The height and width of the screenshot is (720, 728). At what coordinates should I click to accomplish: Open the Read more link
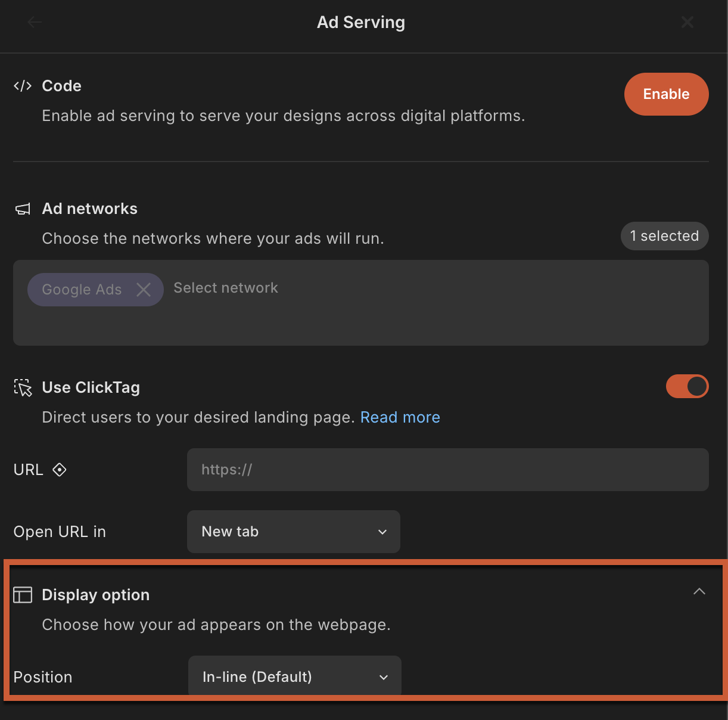coord(400,417)
